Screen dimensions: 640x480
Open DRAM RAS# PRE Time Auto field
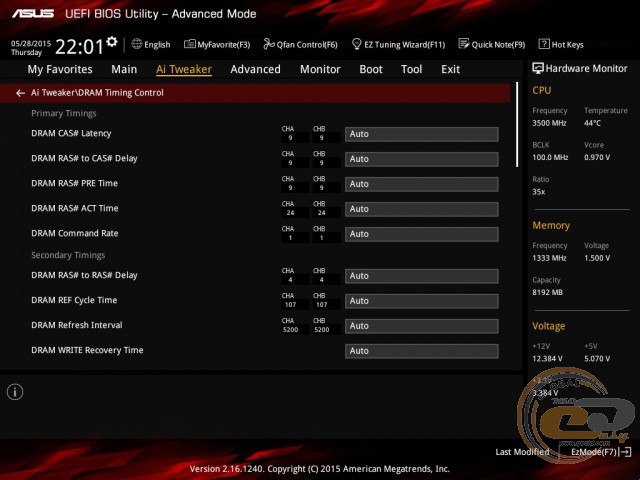pos(422,184)
